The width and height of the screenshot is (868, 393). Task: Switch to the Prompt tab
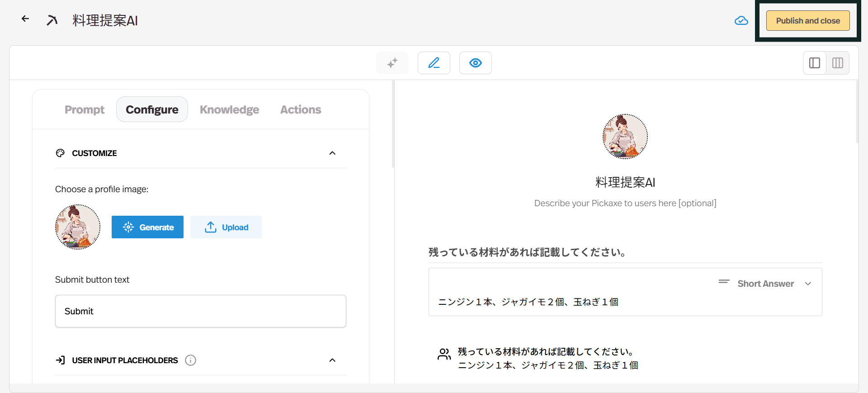click(85, 109)
